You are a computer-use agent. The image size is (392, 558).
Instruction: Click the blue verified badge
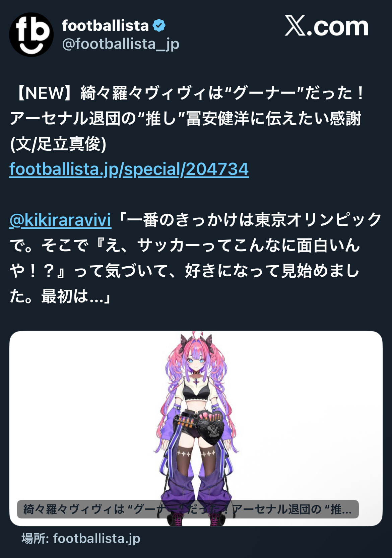159,25
